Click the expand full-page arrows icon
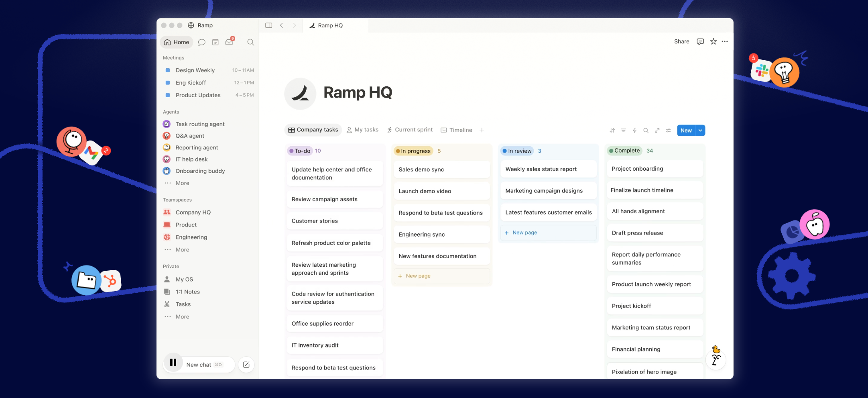Screen dimensions: 868x398 click(657, 131)
